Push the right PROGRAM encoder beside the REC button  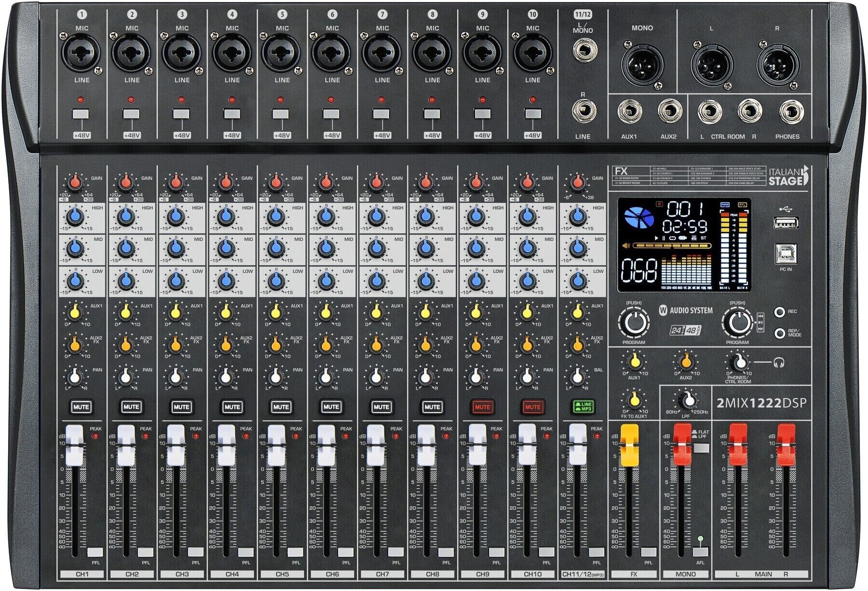click(738, 323)
